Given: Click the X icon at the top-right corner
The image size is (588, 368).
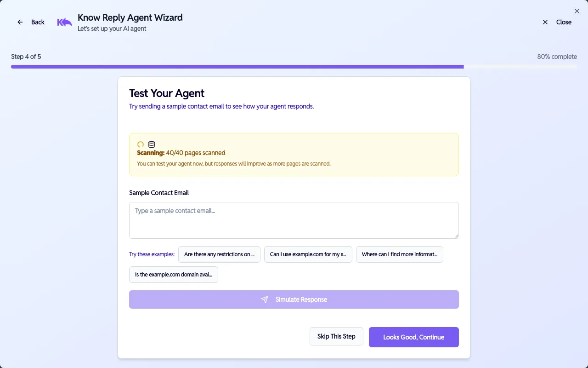Looking at the screenshot, I should click(577, 11).
